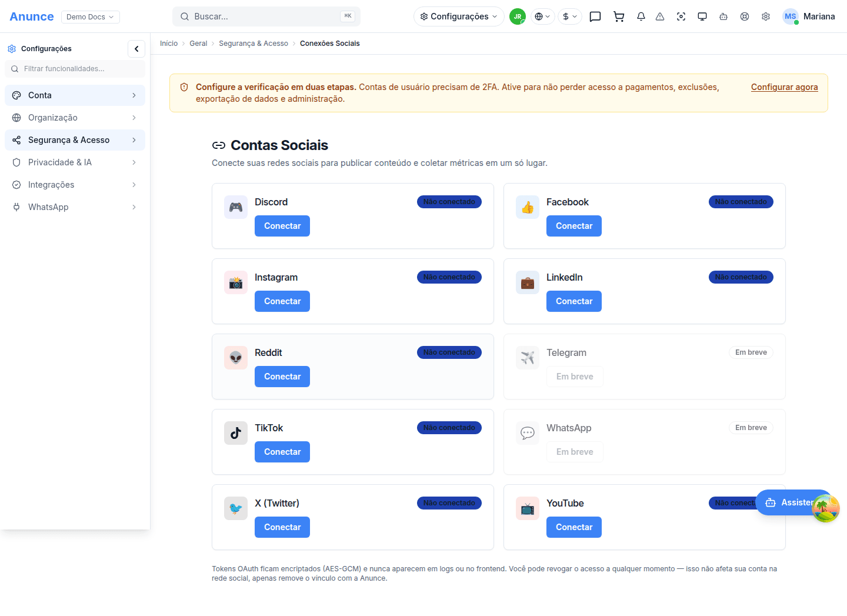Click the Mariana user name
Viewport: 847px width, 616px height.
tap(819, 16)
